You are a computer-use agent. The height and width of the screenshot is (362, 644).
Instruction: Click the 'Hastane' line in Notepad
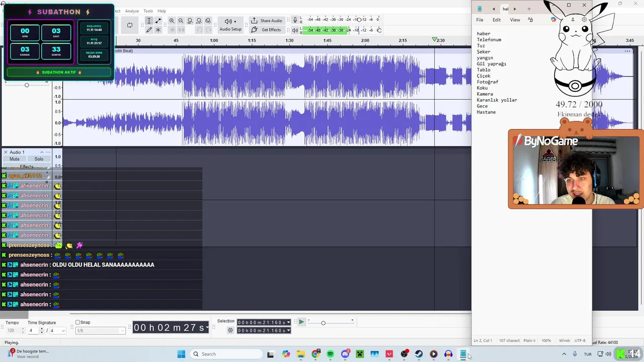pyautogui.click(x=486, y=112)
